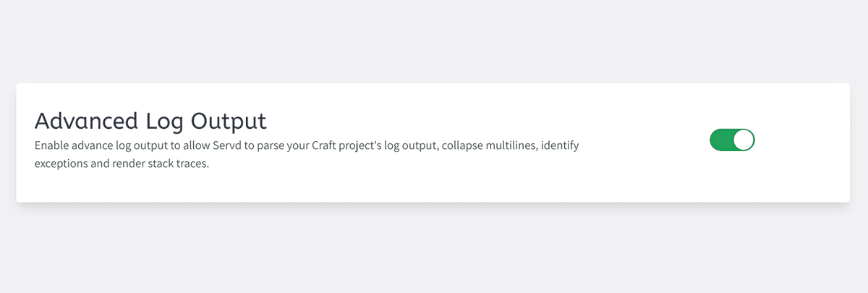This screenshot has width=868, height=293.
Task: Click the word exceptions in the description
Action: click(61, 165)
